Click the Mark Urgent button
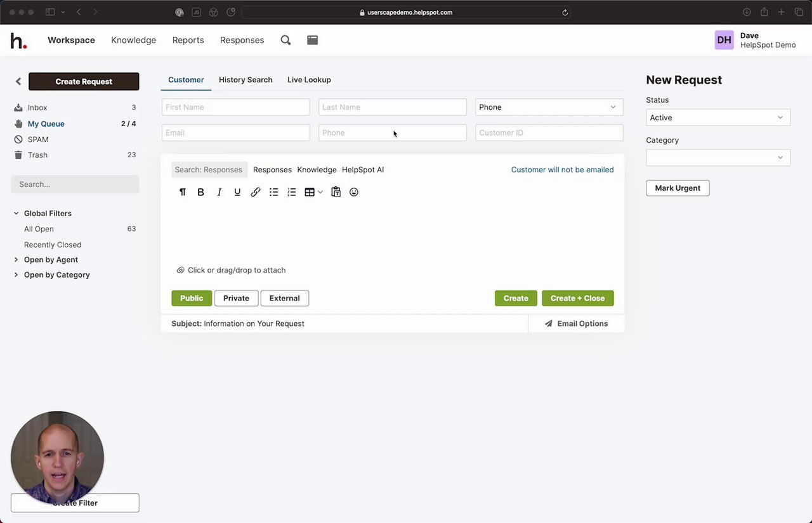812x523 pixels. [678, 188]
